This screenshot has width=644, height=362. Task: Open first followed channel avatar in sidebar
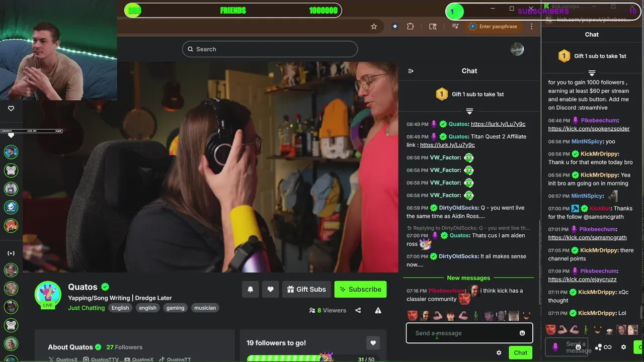click(x=11, y=152)
